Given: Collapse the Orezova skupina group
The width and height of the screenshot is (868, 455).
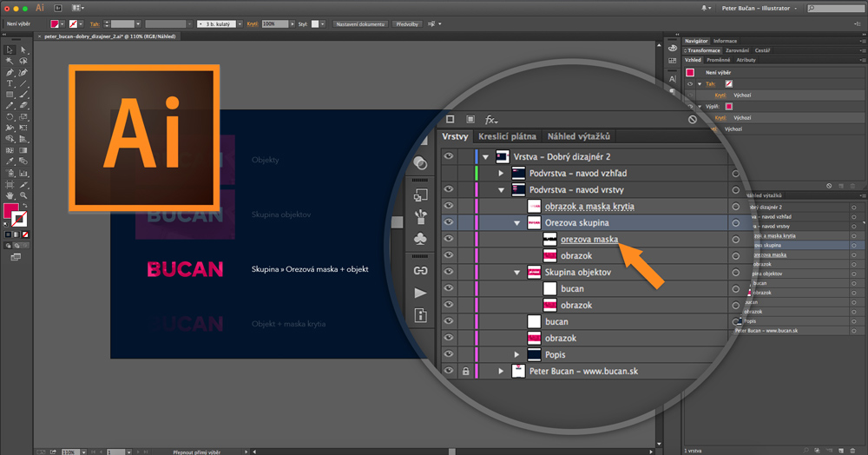Looking at the screenshot, I should (516, 223).
